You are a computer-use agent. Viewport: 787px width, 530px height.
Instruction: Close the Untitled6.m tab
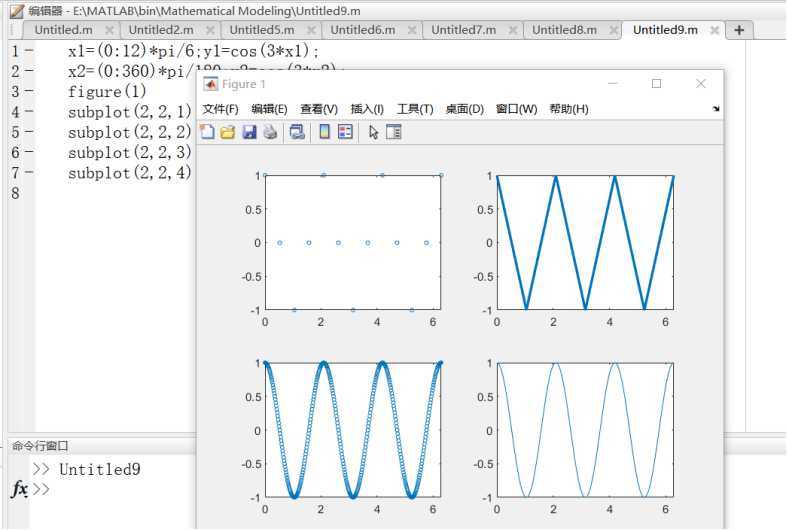coord(412,31)
